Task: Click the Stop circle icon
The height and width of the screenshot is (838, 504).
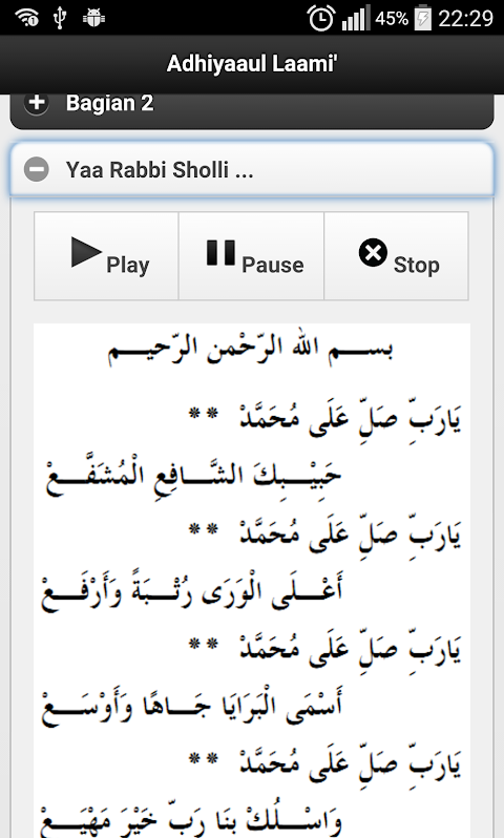Action: coord(374,253)
